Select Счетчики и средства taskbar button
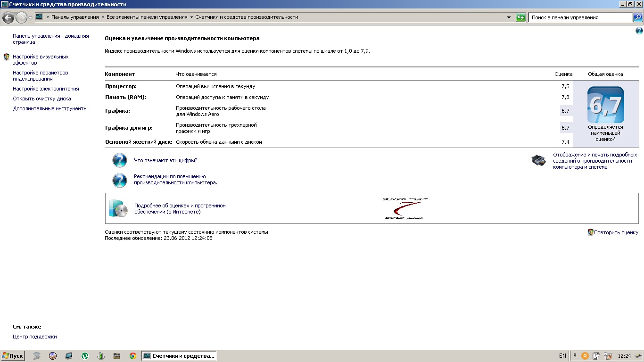 (x=179, y=356)
